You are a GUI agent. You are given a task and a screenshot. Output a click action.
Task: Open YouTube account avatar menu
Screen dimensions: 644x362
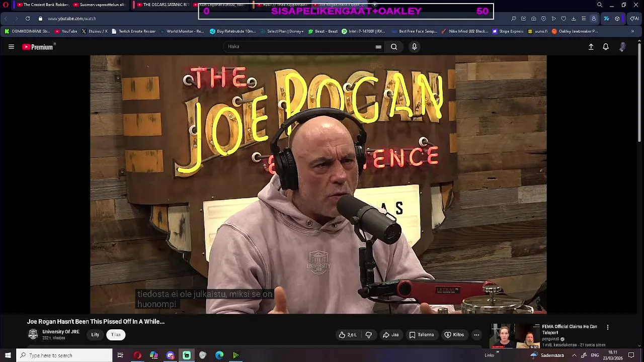[622, 47]
